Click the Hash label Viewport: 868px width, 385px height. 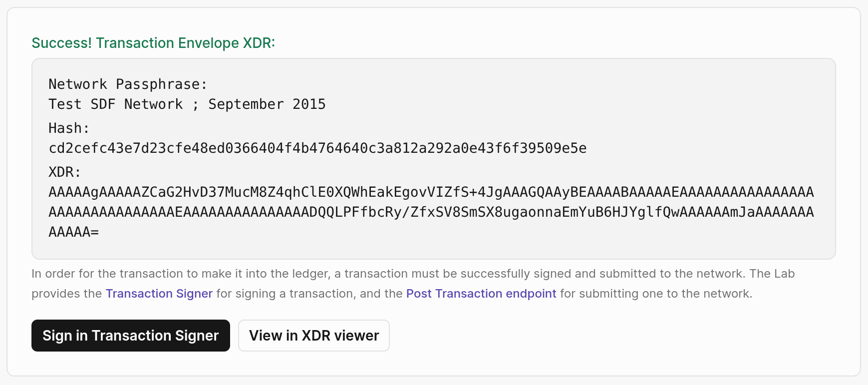[x=68, y=128]
